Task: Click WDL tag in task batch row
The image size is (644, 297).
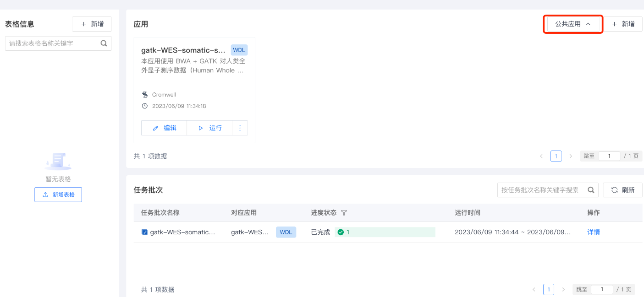Action: pos(286,232)
